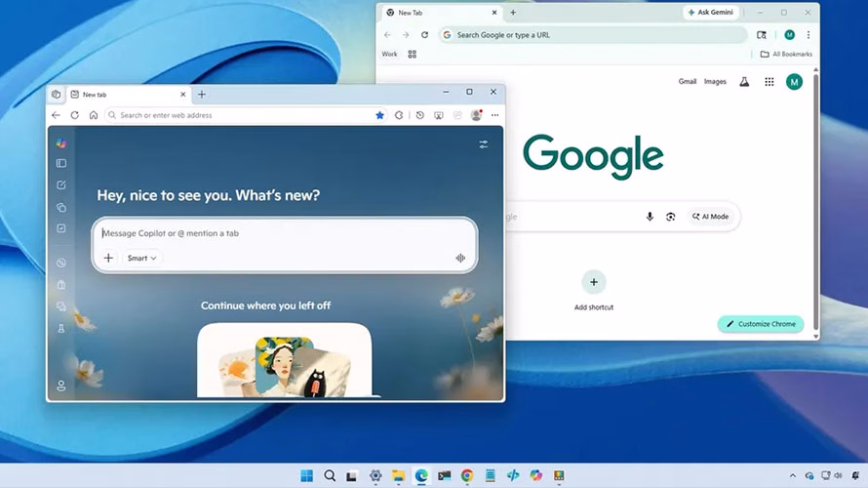Open Edge workspaces icon beside tab
Image resolution: width=868 pixels, height=488 pixels.
tap(56, 94)
